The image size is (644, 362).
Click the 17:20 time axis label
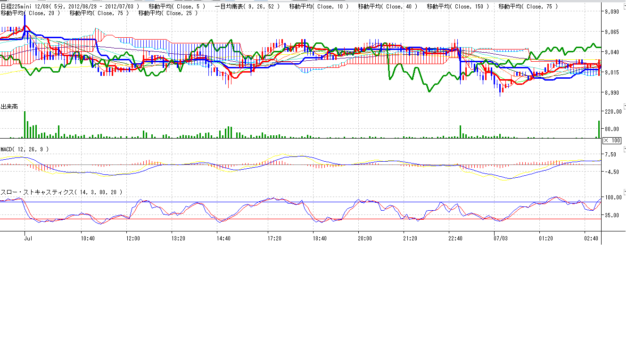click(274, 239)
